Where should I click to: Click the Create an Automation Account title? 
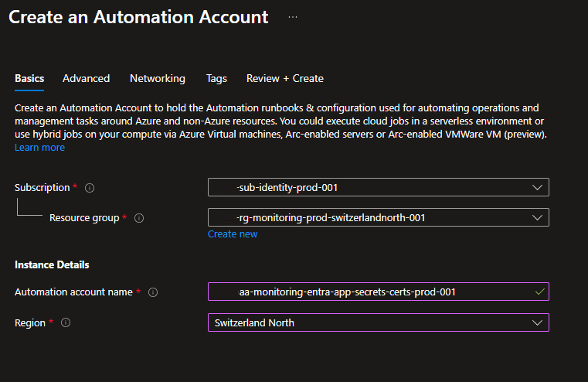pyautogui.click(x=138, y=17)
